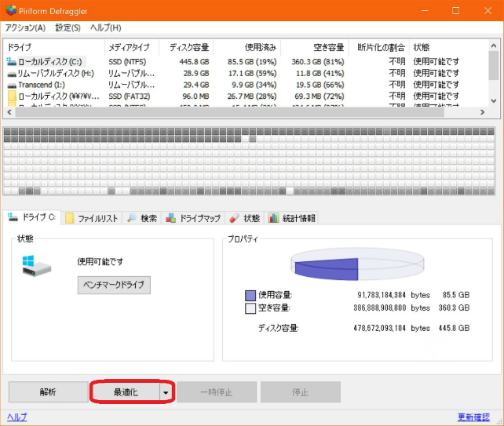The image size is (504, 426).
Task: Select the ローカルディスク (C:) row
Action: click(x=247, y=62)
